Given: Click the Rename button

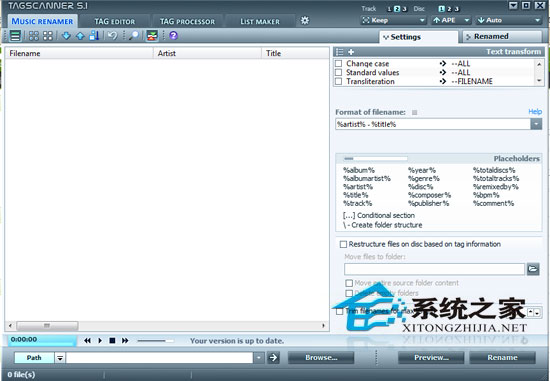Looking at the screenshot, I should (x=502, y=357).
